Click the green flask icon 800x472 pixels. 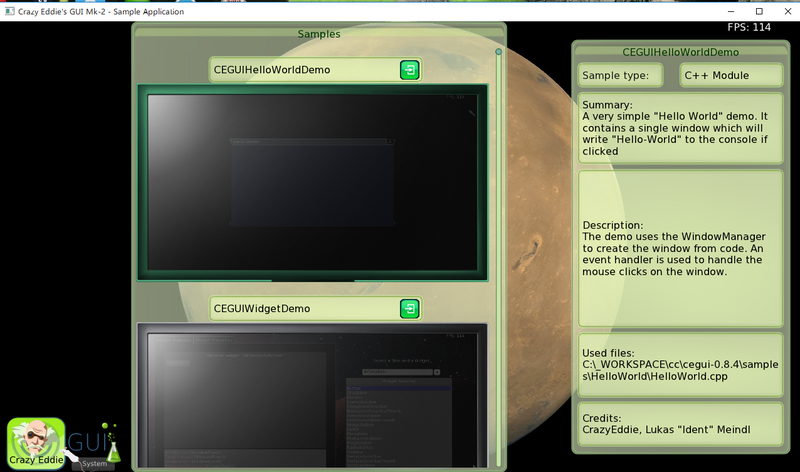coord(112,450)
